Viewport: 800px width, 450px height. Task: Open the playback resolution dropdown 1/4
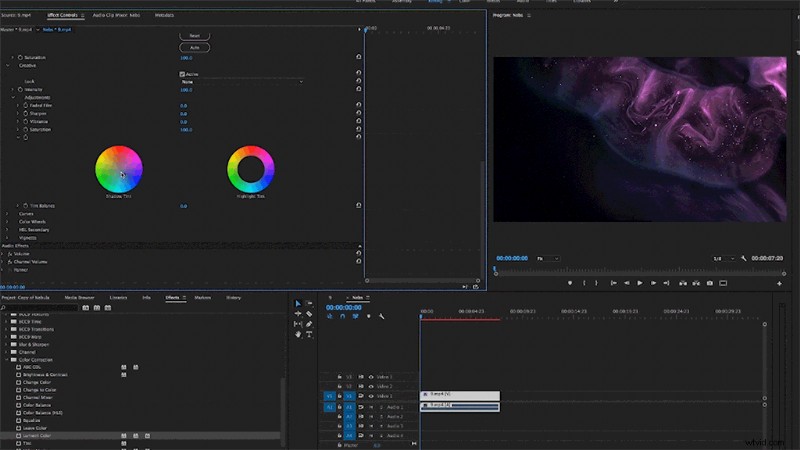[723, 259]
